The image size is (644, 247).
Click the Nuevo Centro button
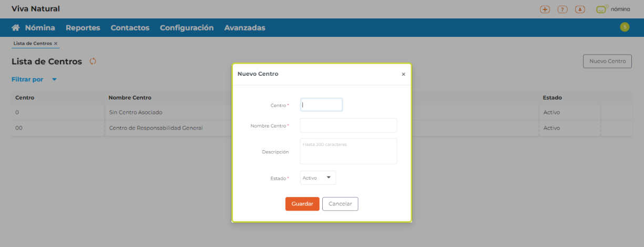click(x=607, y=61)
